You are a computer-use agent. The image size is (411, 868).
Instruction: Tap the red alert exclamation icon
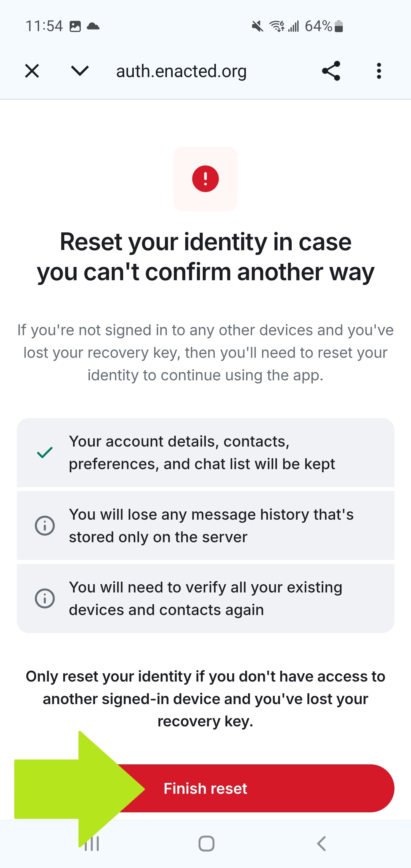[x=205, y=178]
